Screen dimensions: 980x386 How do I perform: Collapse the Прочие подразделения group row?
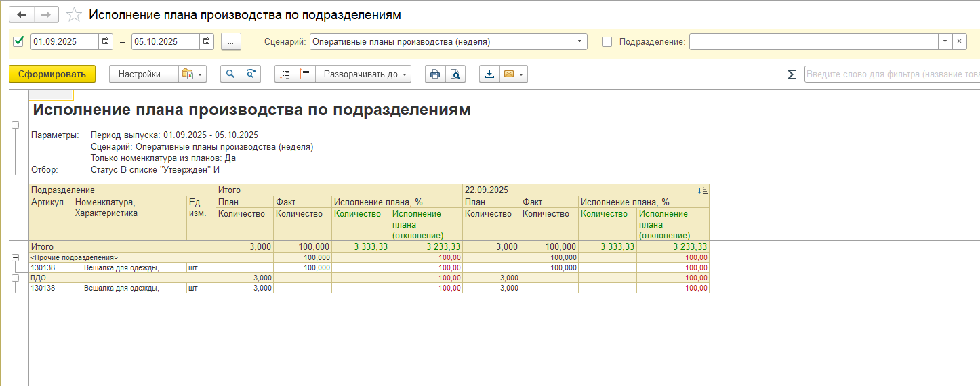point(15,258)
